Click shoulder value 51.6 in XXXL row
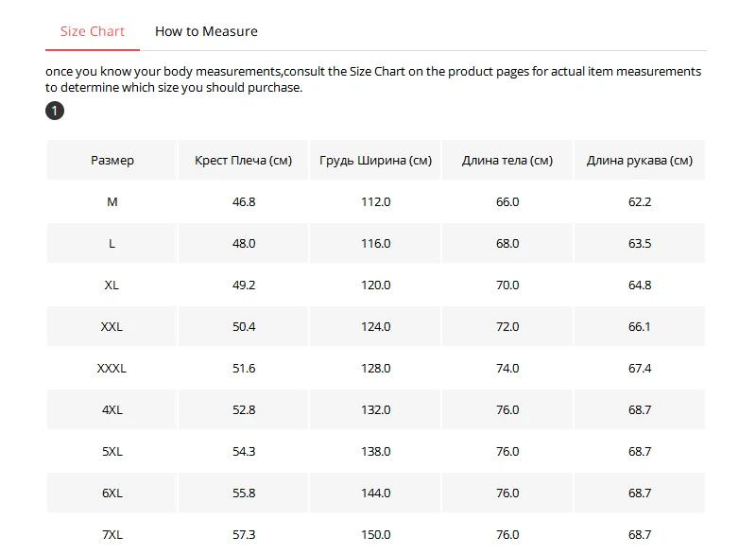Image resolution: width=756 pixels, height=554 pixels. pyautogui.click(x=244, y=369)
